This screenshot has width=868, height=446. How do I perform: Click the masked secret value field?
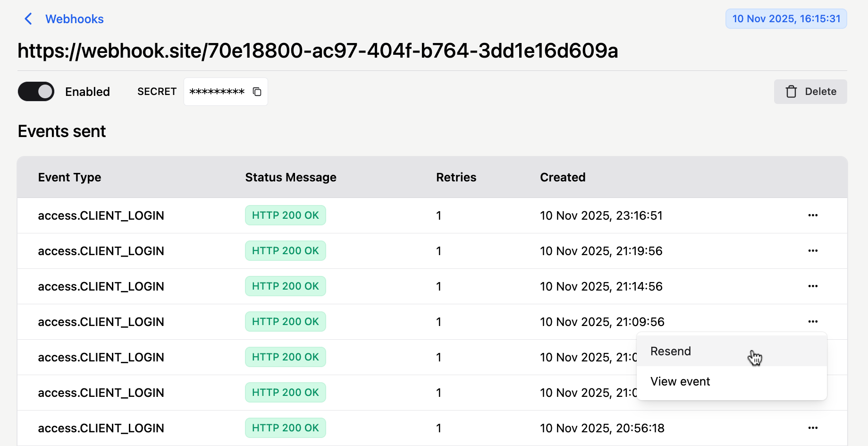click(x=217, y=92)
